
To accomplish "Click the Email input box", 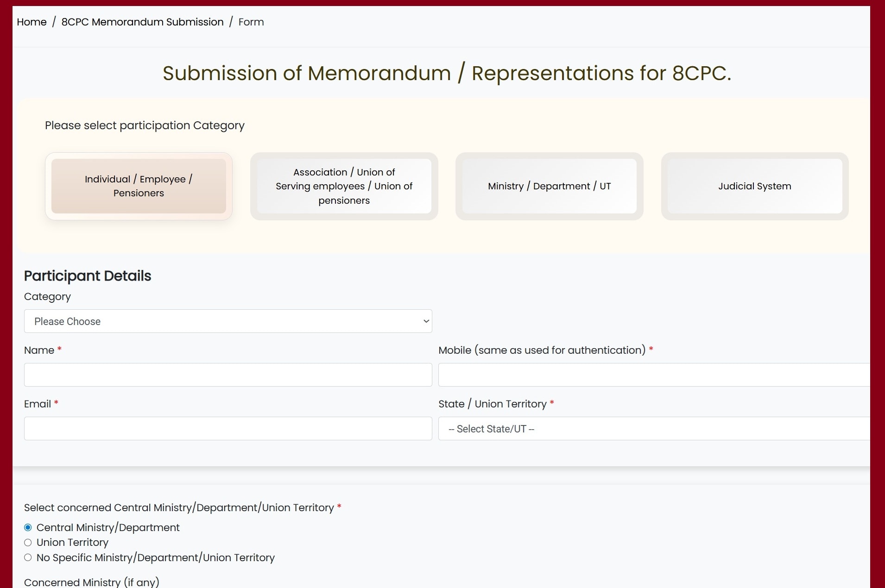I will 228,429.
